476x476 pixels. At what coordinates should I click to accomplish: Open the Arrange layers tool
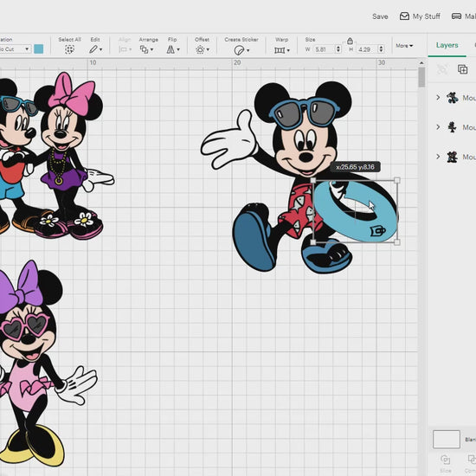(x=146, y=49)
